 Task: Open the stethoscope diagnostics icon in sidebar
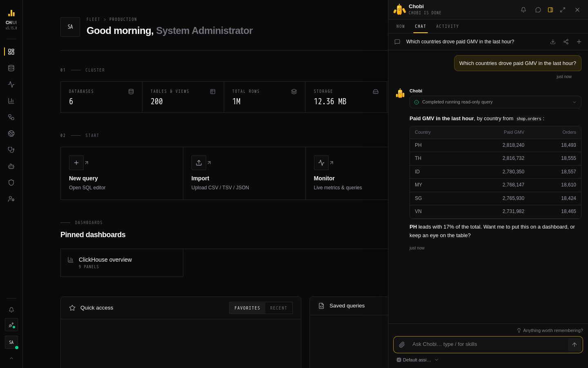coord(11,150)
